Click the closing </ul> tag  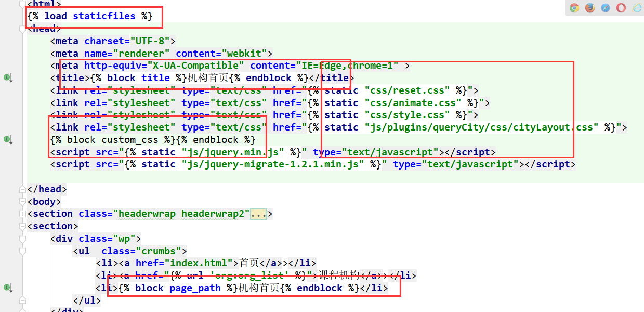(87, 301)
